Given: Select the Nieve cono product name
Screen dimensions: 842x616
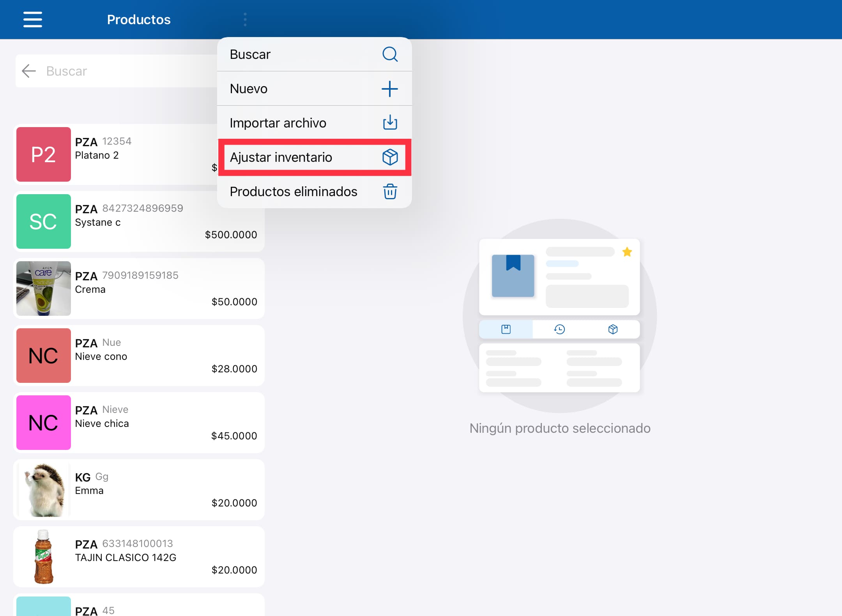Looking at the screenshot, I should click(x=101, y=356).
